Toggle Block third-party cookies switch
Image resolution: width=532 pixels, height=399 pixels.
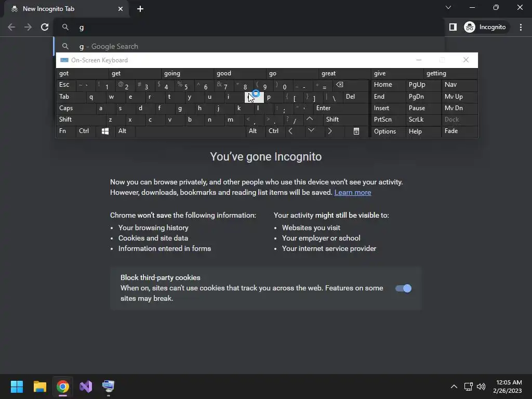point(403,288)
